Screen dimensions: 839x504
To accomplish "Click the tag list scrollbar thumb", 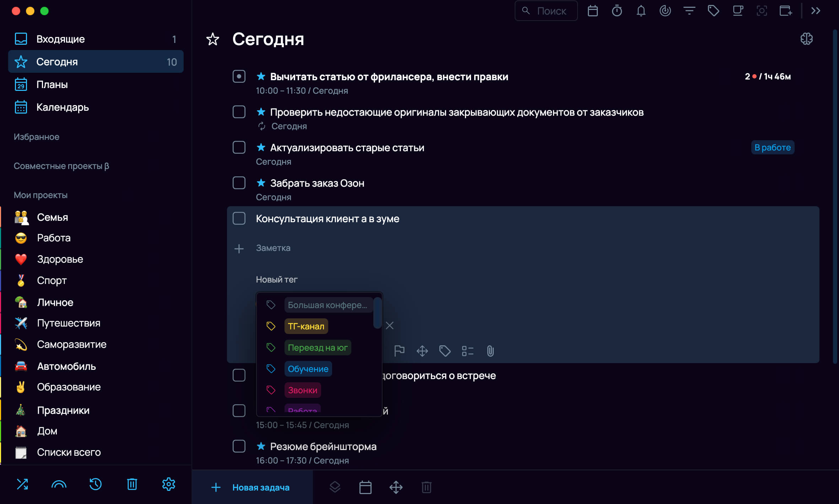I will [377, 313].
